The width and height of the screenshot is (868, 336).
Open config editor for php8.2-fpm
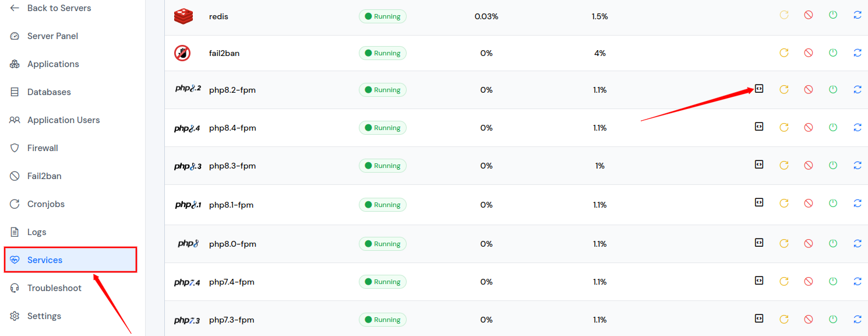759,89
